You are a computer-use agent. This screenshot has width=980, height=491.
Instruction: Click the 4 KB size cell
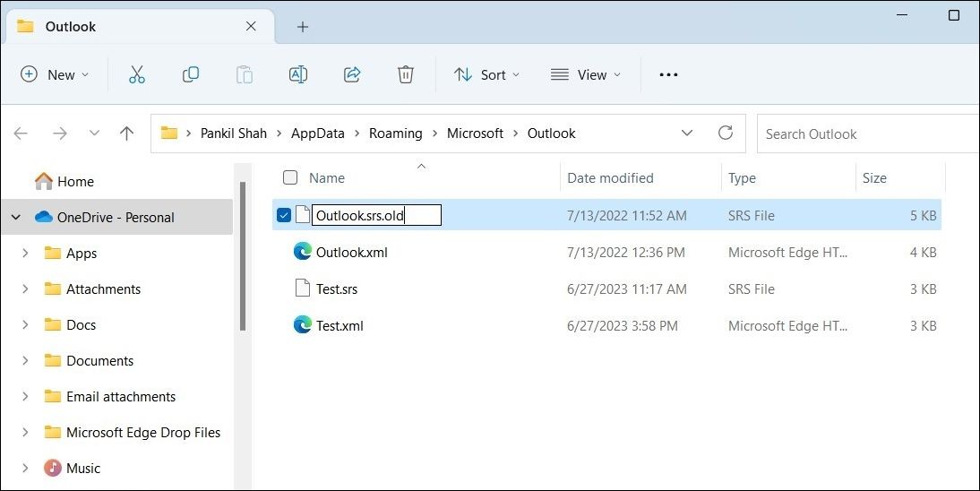[923, 252]
